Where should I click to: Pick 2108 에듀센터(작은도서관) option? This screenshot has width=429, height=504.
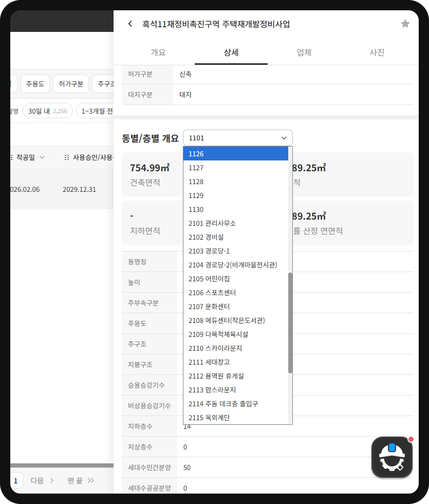pyautogui.click(x=236, y=320)
